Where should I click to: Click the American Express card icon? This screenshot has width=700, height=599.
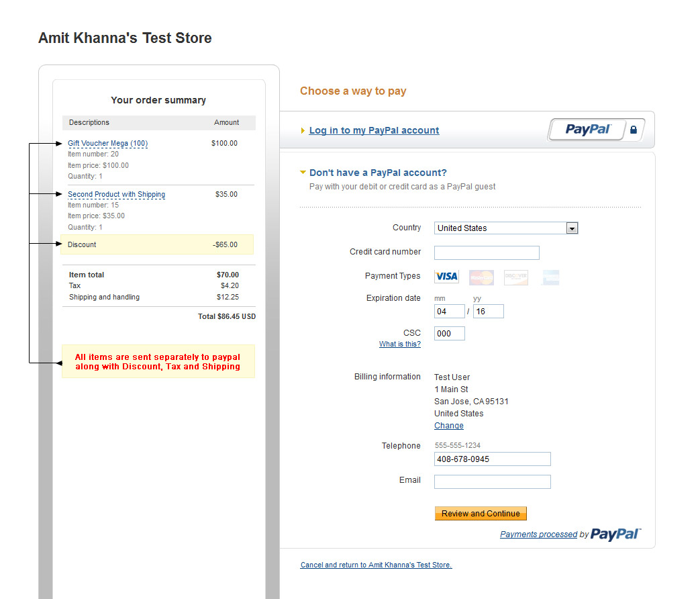click(550, 277)
